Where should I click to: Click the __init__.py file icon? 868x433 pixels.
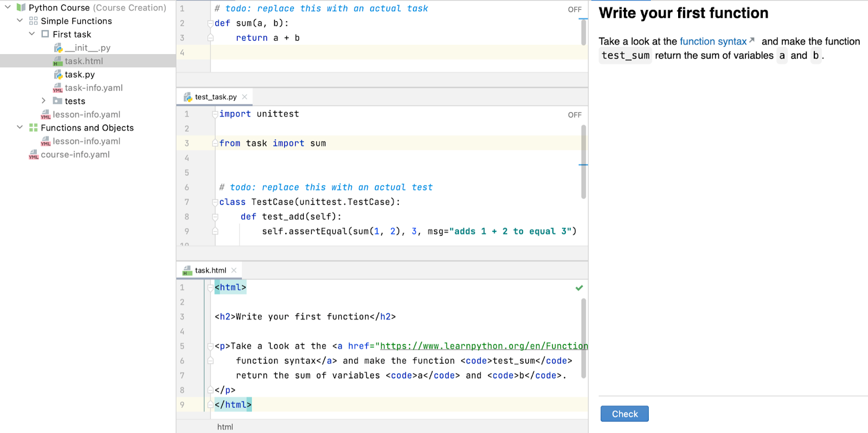click(x=58, y=48)
